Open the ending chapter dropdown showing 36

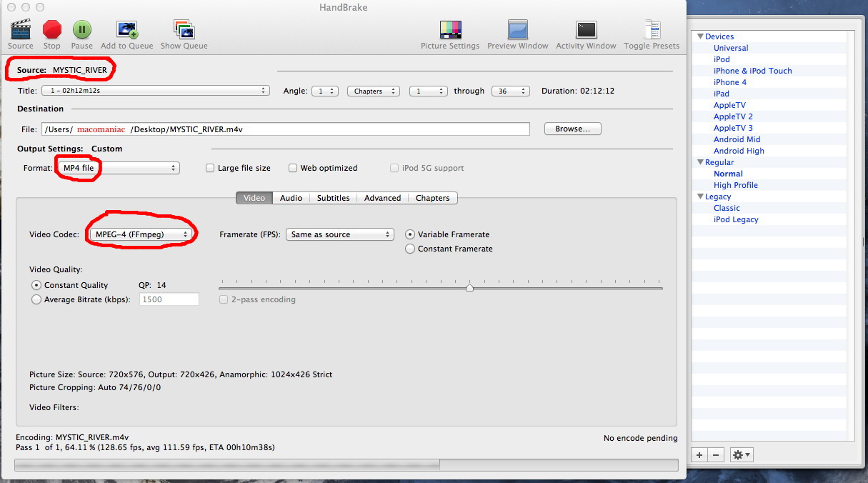click(x=511, y=91)
